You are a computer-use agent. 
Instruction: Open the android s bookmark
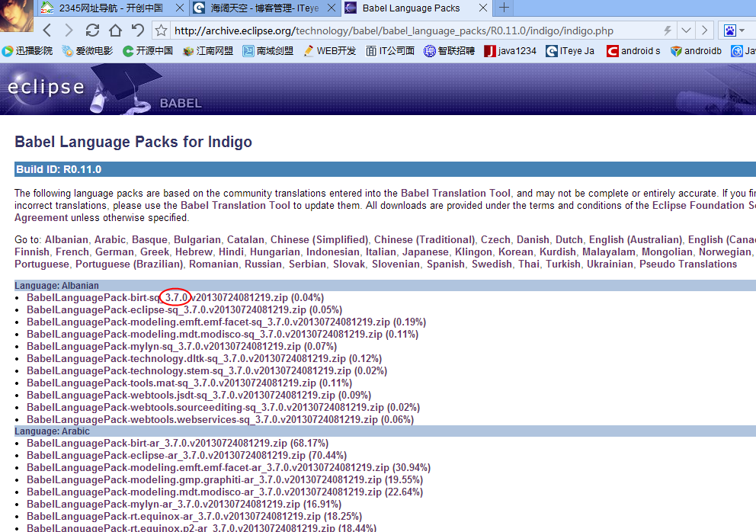(x=633, y=50)
